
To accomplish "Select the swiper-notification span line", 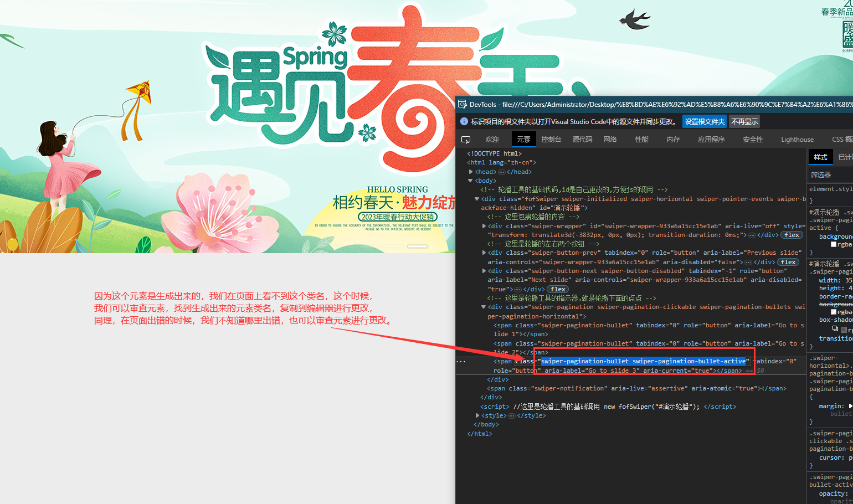I will [636, 388].
